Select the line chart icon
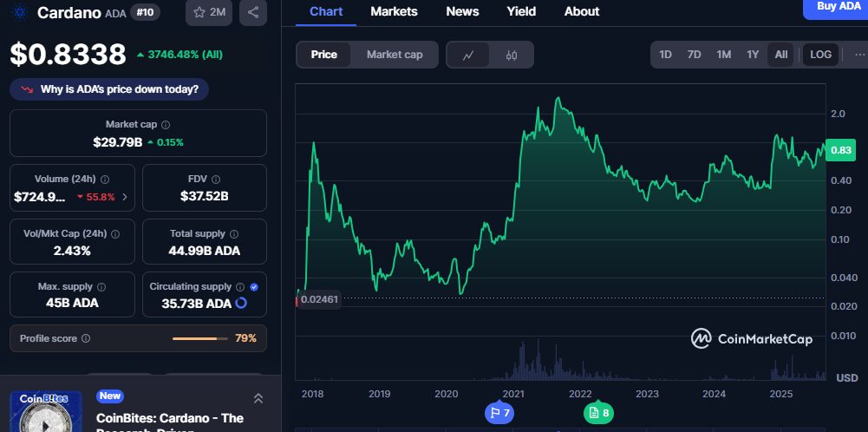 coord(468,55)
